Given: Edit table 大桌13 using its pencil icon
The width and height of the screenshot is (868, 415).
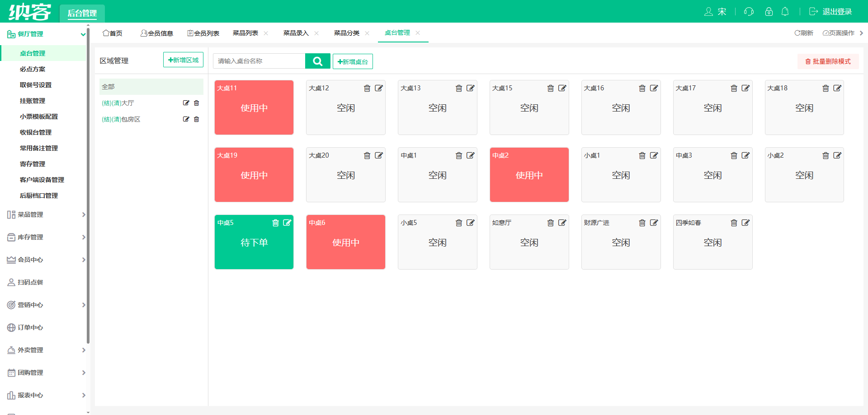Looking at the screenshot, I should 471,88.
